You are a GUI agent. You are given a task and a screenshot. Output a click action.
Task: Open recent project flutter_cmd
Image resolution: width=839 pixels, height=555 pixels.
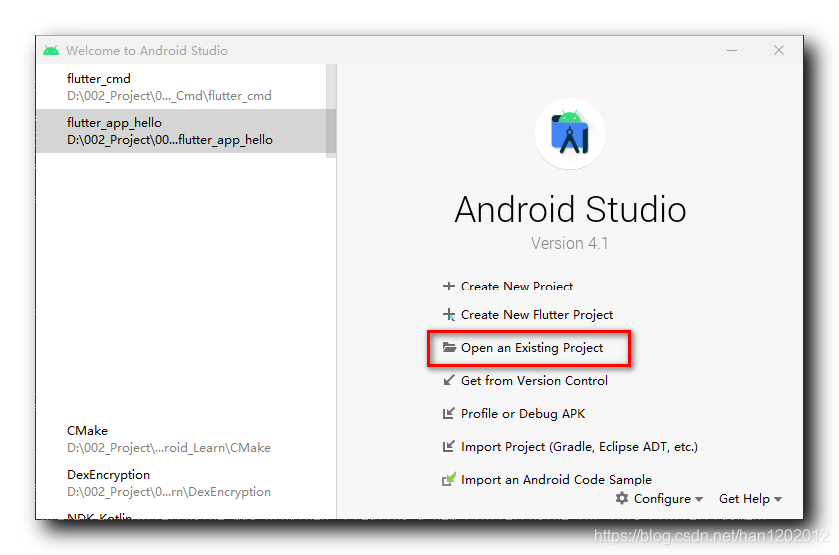coord(181,87)
